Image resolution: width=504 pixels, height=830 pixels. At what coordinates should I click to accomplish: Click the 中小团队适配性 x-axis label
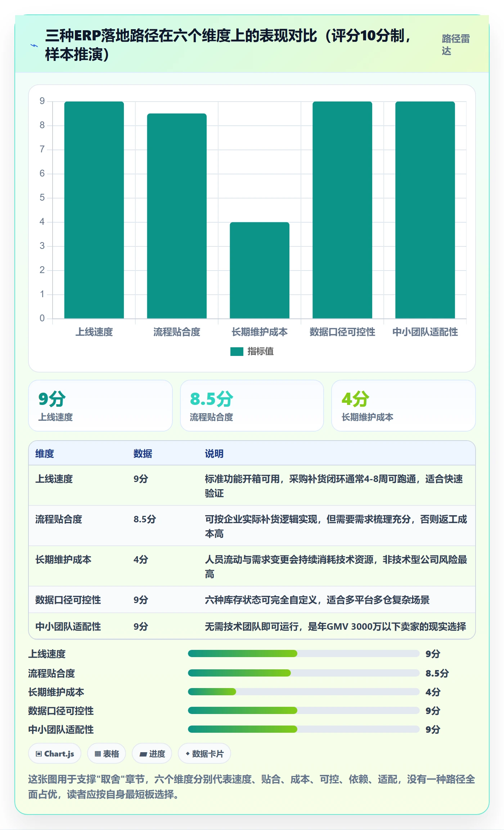point(425,332)
